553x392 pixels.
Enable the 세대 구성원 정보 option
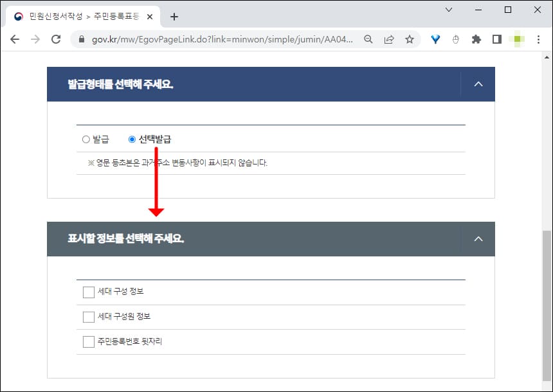(x=88, y=317)
